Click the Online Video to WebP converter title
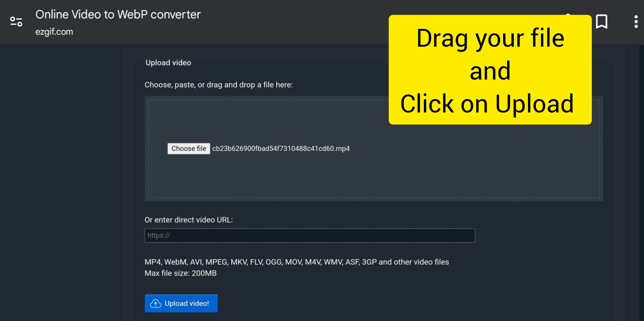This screenshot has width=644, height=321. click(118, 14)
